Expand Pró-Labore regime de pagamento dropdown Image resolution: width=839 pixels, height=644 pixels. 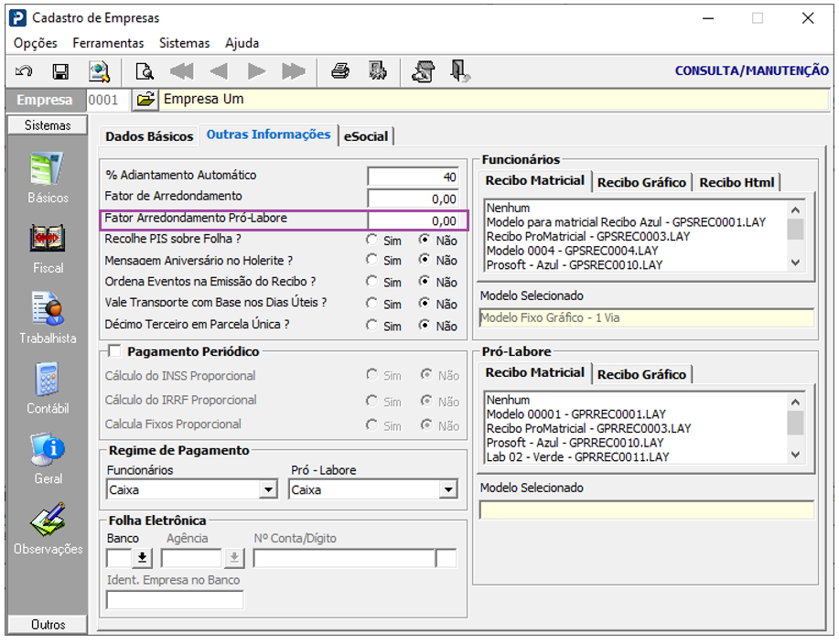click(447, 490)
